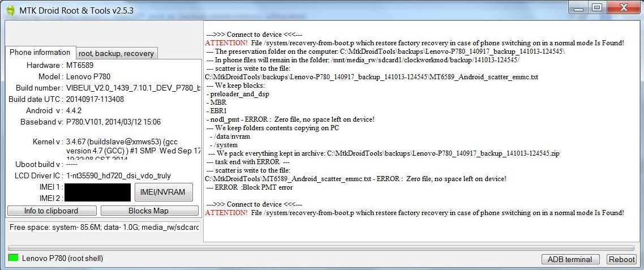Image resolution: width=644 pixels, height=270 pixels.
Task: Click the first ATTENTION log line
Action: pos(414,43)
